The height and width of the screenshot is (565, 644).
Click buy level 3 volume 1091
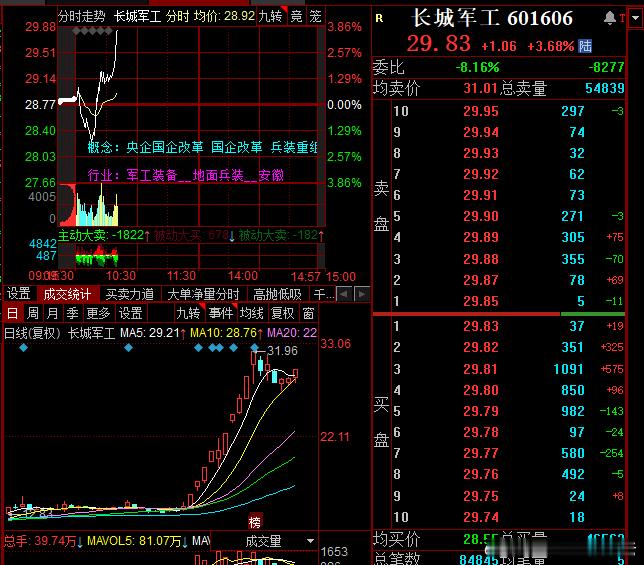pyautogui.click(x=569, y=369)
